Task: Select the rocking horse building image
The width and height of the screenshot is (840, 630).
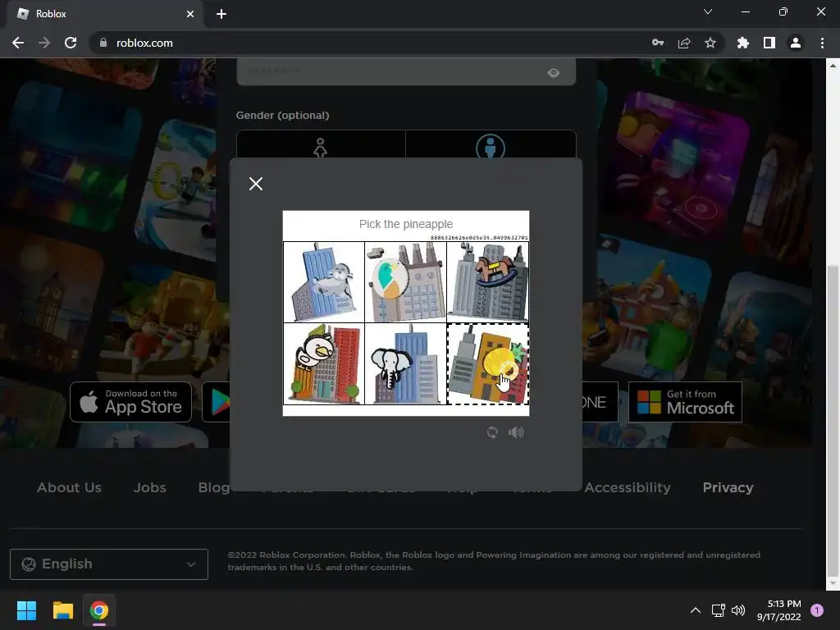Action: [487, 282]
